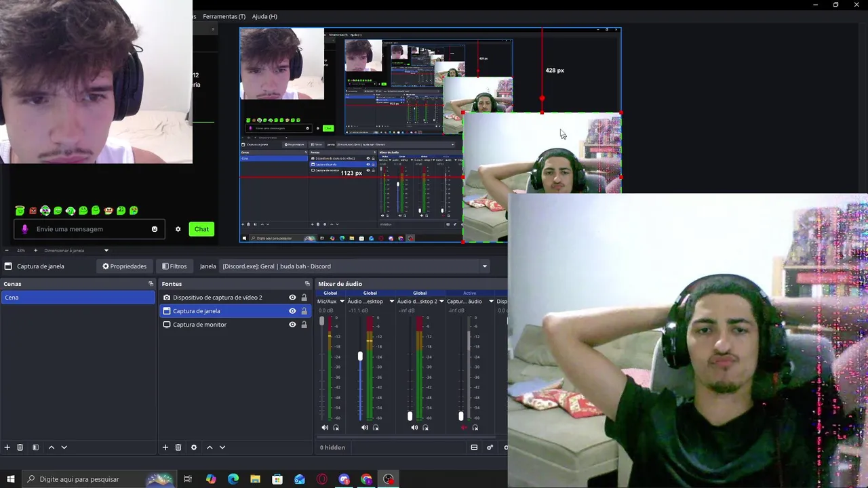Switch audio mixer layout icon
The width and height of the screenshot is (868, 488).
[474, 447]
